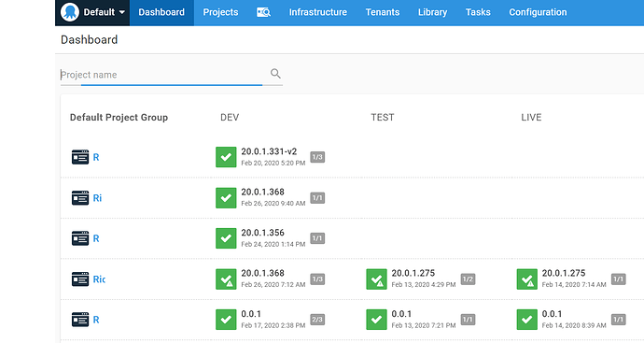Click the 1/1 badge beside TEST 0.0.1
Image resolution: width=644 pixels, height=343 pixels.
(x=468, y=319)
